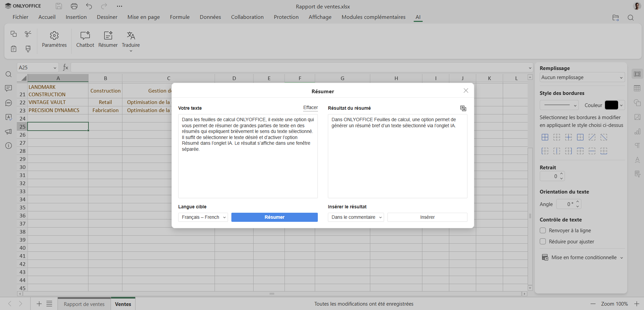Open the Dans le commentaire dropdown
Viewport: 644px width, 310px height.
coord(356,217)
